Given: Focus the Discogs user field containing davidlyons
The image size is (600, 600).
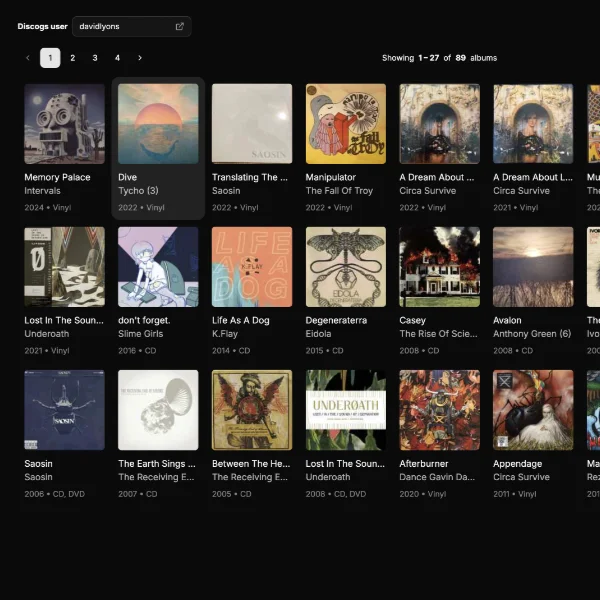Looking at the screenshot, I should (x=132, y=26).
